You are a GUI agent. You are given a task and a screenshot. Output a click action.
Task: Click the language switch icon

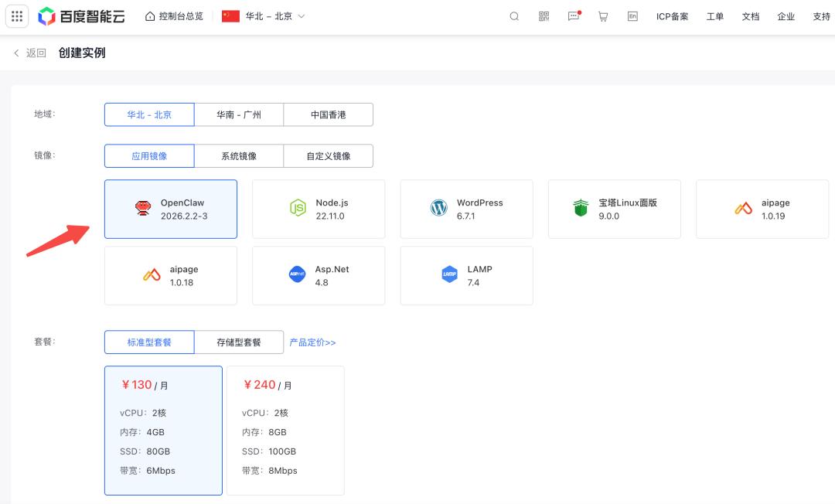(x=632, y=16)
